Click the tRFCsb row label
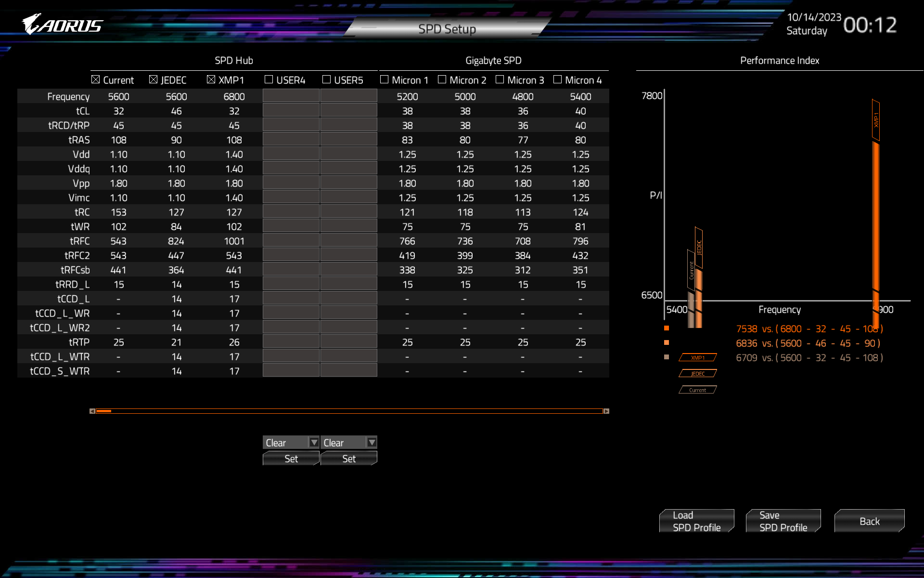The image size is (924, 578). 75,270
